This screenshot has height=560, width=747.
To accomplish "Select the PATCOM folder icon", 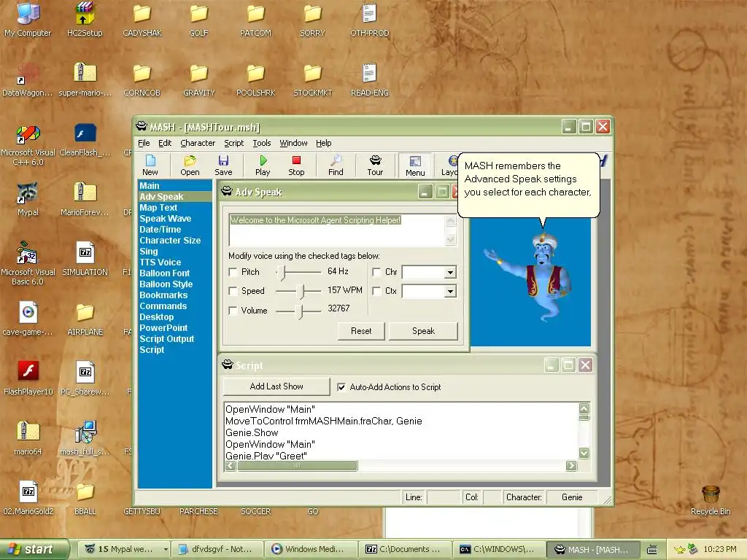I will click(255, 19).
